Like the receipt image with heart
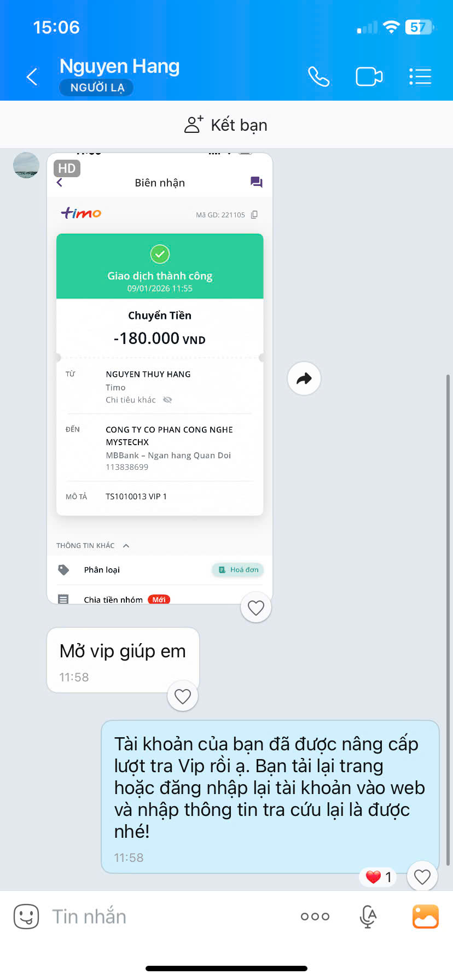Screen dimensions: 453x980 click(256, 608)
